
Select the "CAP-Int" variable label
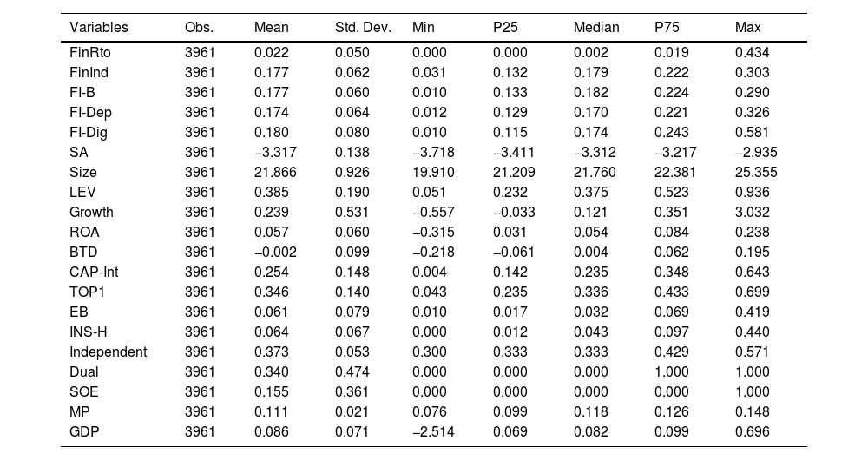click(94, 273)
